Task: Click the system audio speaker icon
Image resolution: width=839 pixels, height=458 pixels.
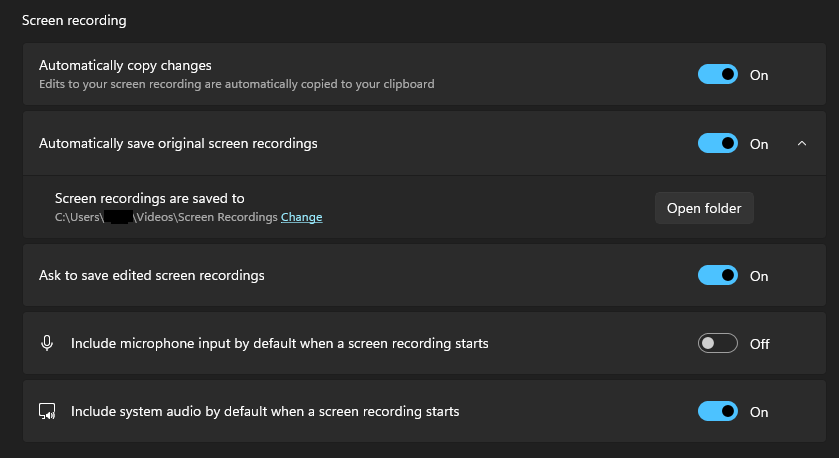Action: (x=47, y=411)
